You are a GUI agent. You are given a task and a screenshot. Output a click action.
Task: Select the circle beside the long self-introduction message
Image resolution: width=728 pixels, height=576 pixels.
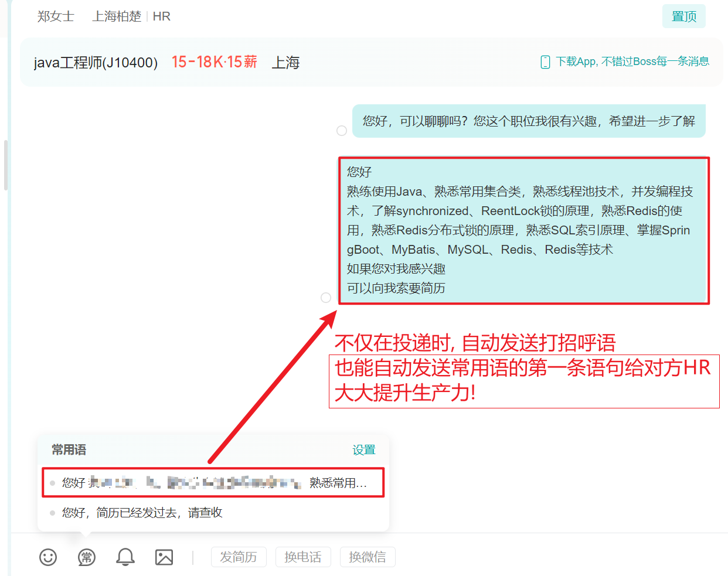click(326, 298)
